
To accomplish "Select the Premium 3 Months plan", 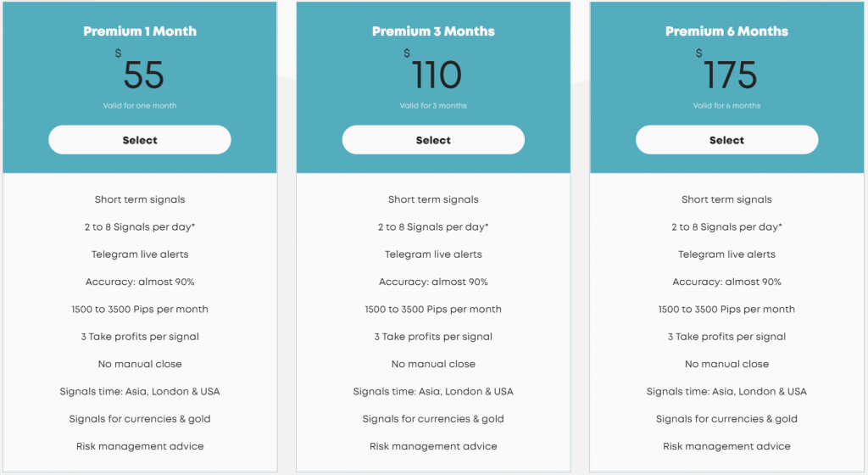I will tap(433, 139).
